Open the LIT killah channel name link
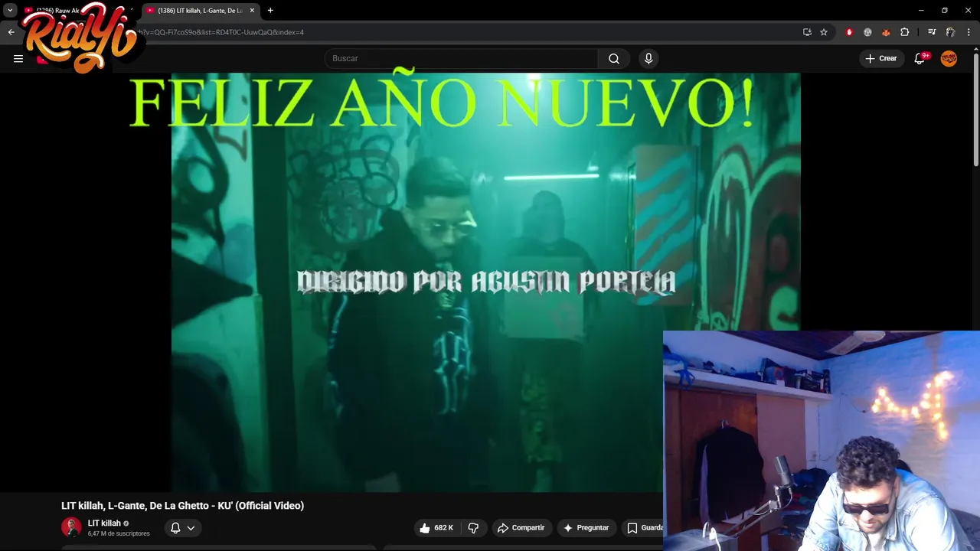The image size is (980, 551). click(x=104, y=523)
